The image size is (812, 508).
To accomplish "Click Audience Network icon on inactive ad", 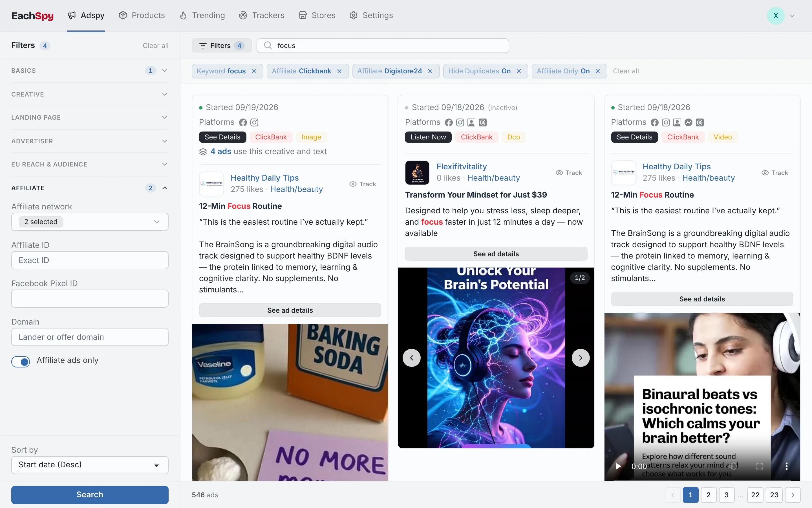I will pyautogui.click(x=471, y=123).
